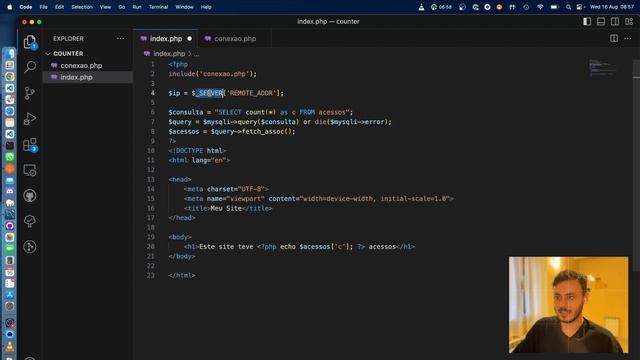Open the Go menu
This screenshot has height=360, width=640.
pos(122,7)
